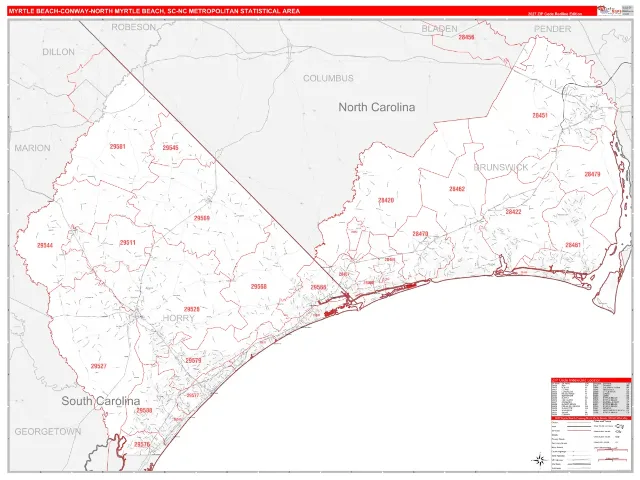Click the South Carolina state label
The height and width of the screenshot is (480, 640).
click(101, 401)
